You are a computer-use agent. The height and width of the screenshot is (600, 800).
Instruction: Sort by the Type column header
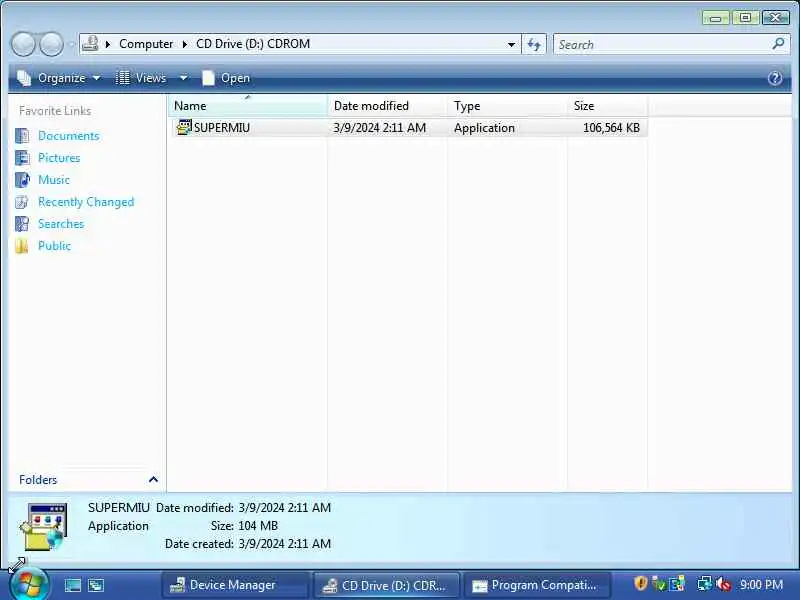pyautogui.click(x=507, y=106)
